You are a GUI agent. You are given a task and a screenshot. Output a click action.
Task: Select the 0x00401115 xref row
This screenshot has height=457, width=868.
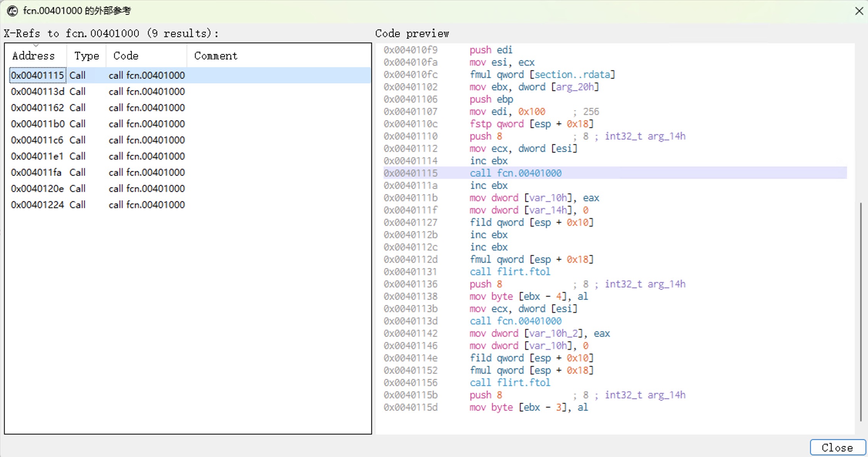[x=37, y=75]
